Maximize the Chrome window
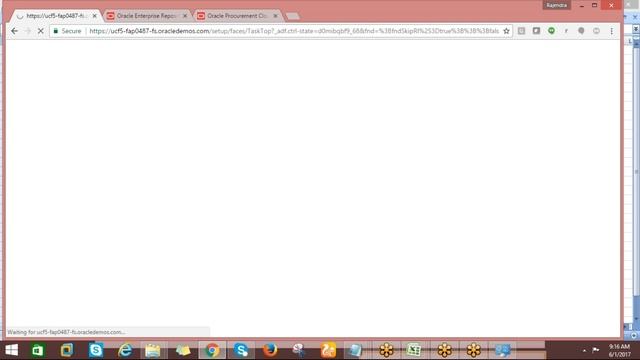 coord(595,5)
